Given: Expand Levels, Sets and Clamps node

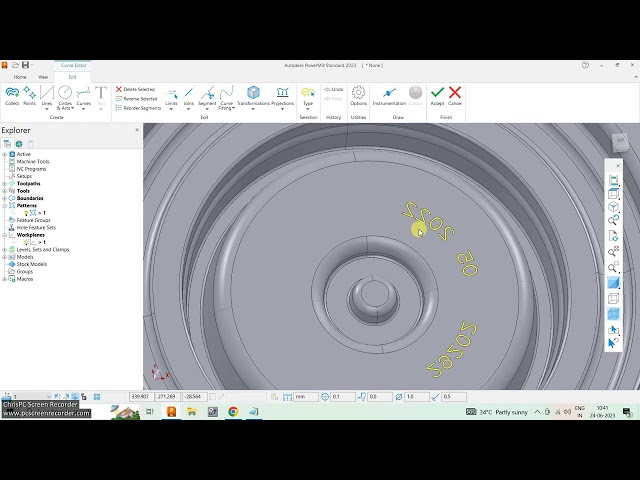Looking at the screenshot, I should tap(4, 250).
